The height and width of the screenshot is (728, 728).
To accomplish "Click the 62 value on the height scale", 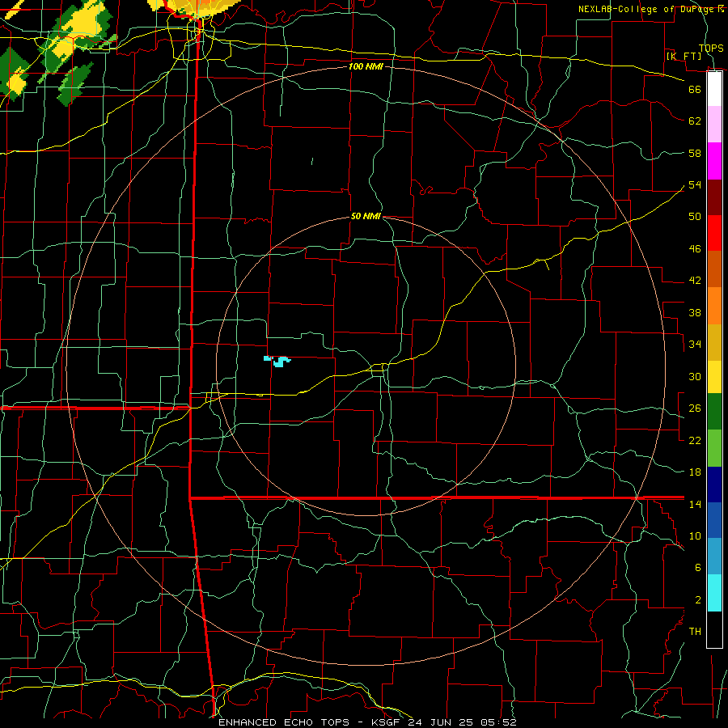I will [x=695, y=121].
